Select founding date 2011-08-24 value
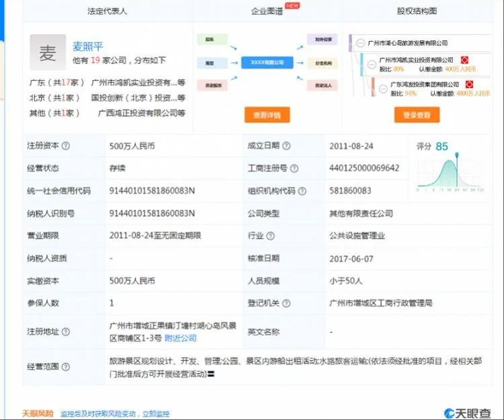The image size is (504, 420). 351,146
